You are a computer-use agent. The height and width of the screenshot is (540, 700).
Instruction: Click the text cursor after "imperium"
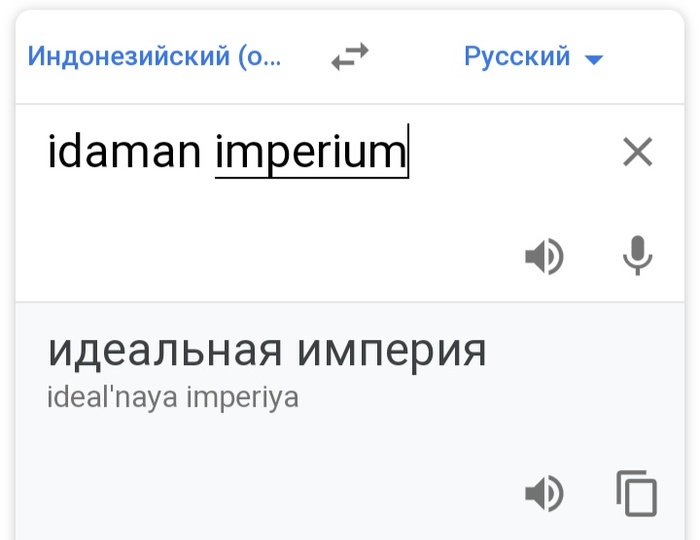(408, 152)
